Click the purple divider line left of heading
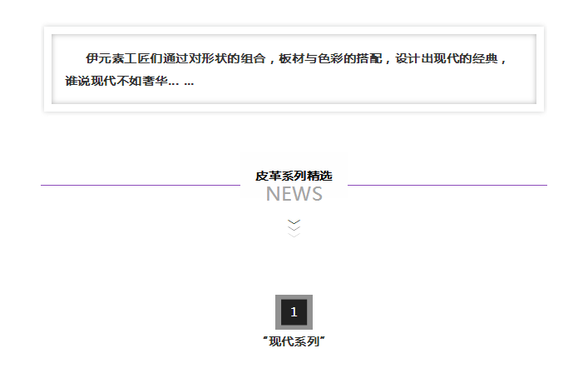The height and width of the screenshot is (373, 588). pos(140,185)
